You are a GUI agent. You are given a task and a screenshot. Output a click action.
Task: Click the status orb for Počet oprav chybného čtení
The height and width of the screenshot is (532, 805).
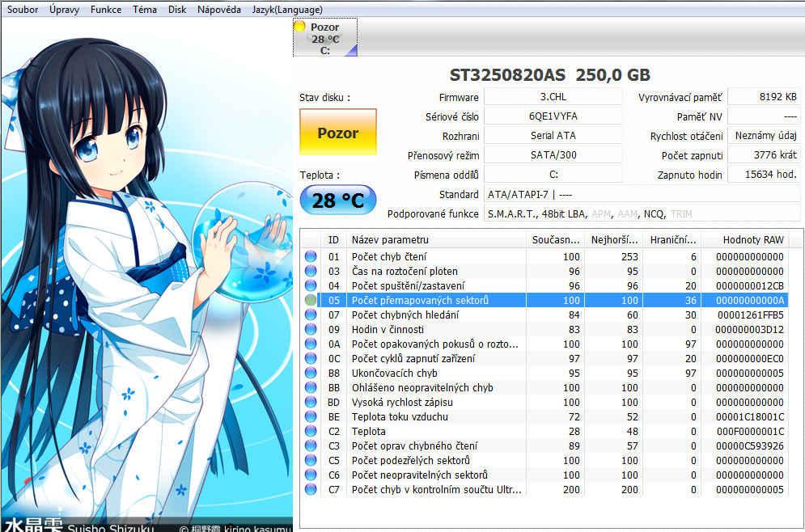pyautogui.click(x=311, y=445)
